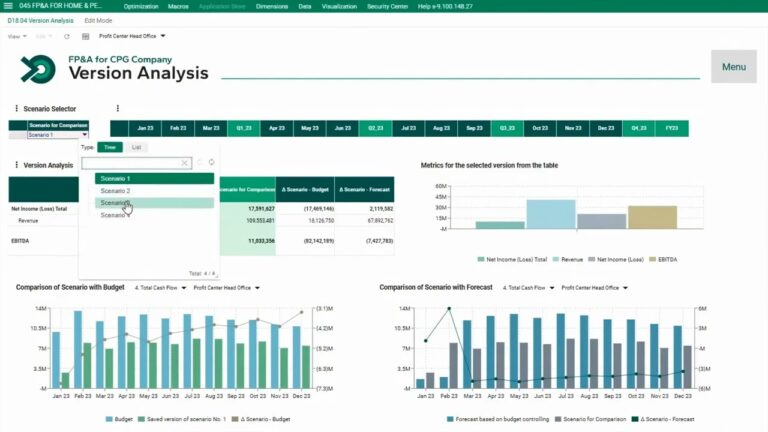
Task: Open Scenario Selector three-dot options
Action: [x=16, y=108]
